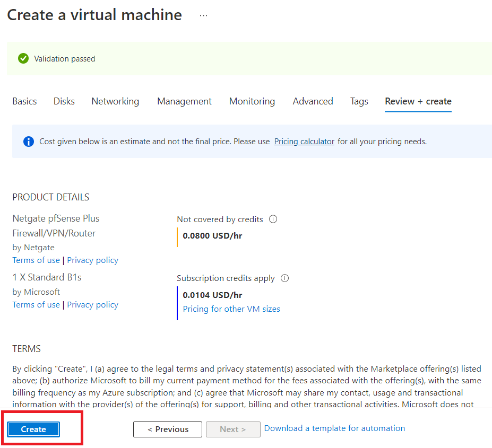Screen dimensions: 492x448
Task: Open Terms of use under Netgate
Action: [x=36, y=260]
